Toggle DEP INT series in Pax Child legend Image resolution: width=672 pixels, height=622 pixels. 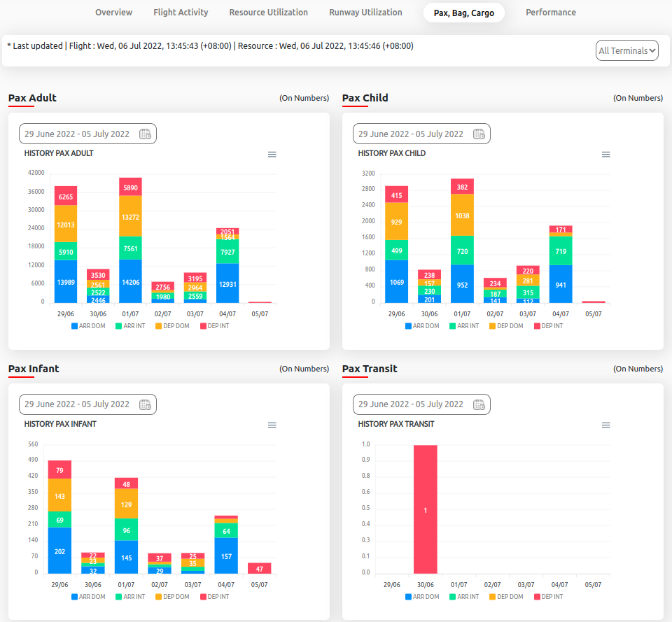click(x=549, y=326)
